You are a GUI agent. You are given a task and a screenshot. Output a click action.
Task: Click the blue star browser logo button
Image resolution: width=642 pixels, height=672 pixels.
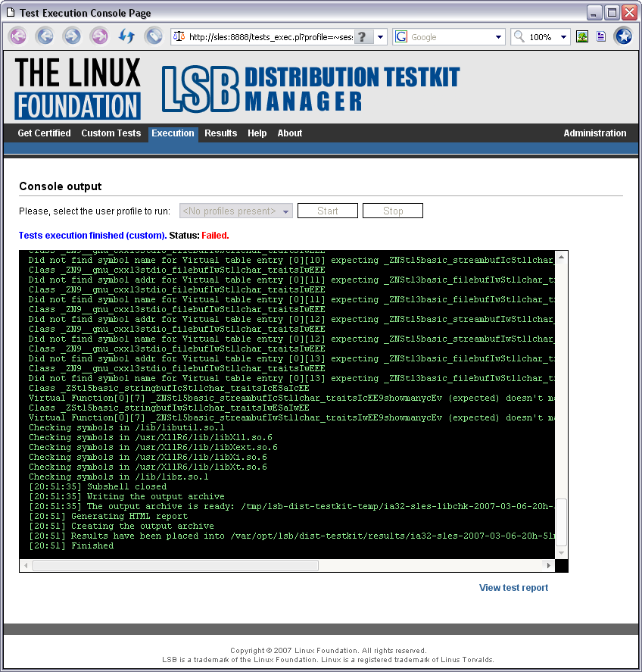[624, 36]
